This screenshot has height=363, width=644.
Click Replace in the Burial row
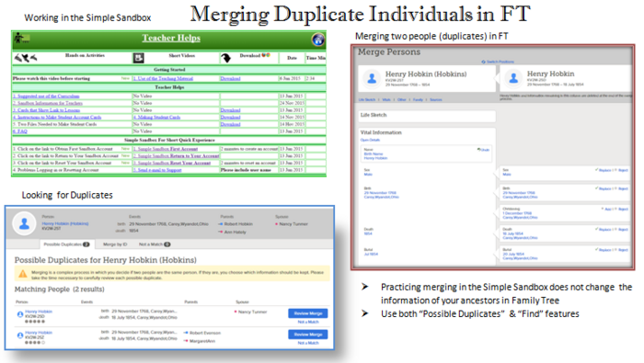tap(603, 250)
